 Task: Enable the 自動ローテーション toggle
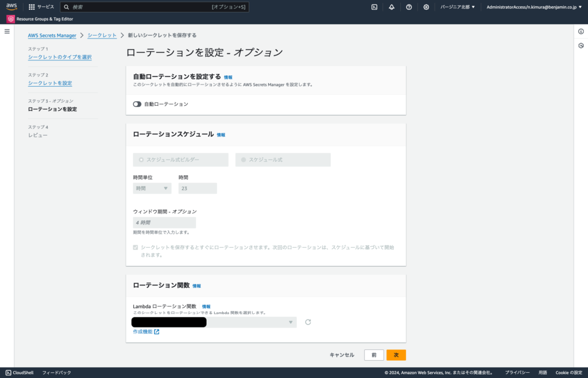(137, 104)
